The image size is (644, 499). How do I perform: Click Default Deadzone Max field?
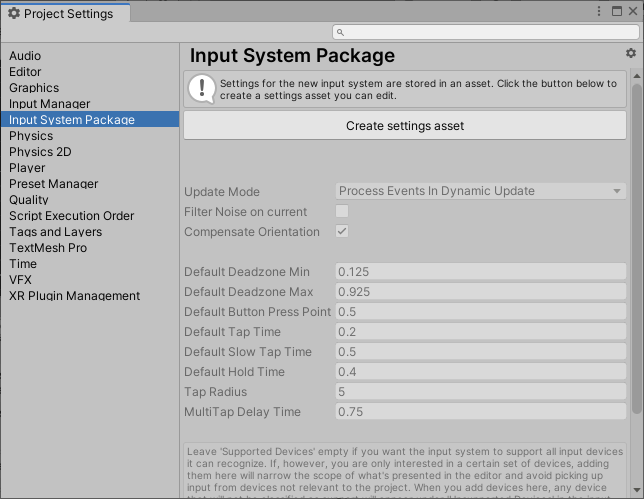[481, 292]
